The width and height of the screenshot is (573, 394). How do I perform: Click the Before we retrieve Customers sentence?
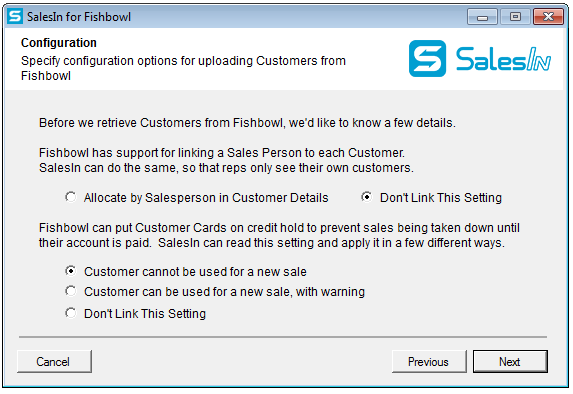coord(247,123)
